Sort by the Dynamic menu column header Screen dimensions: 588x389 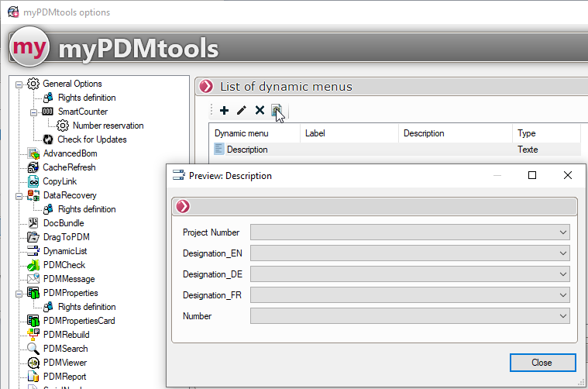click(254, 133)
